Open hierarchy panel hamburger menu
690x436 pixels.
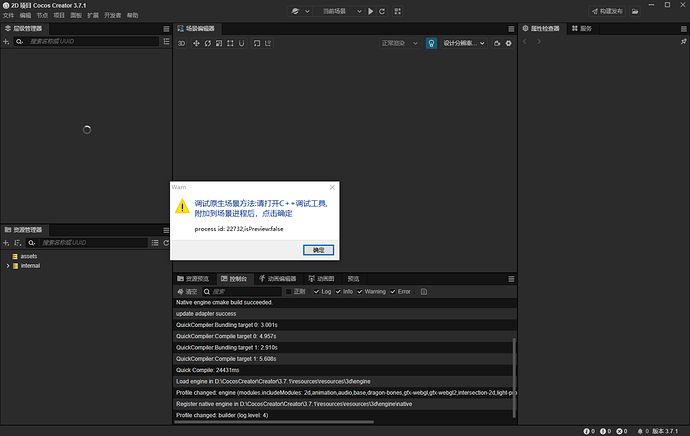pyautogui.click(x=166, y=29)
